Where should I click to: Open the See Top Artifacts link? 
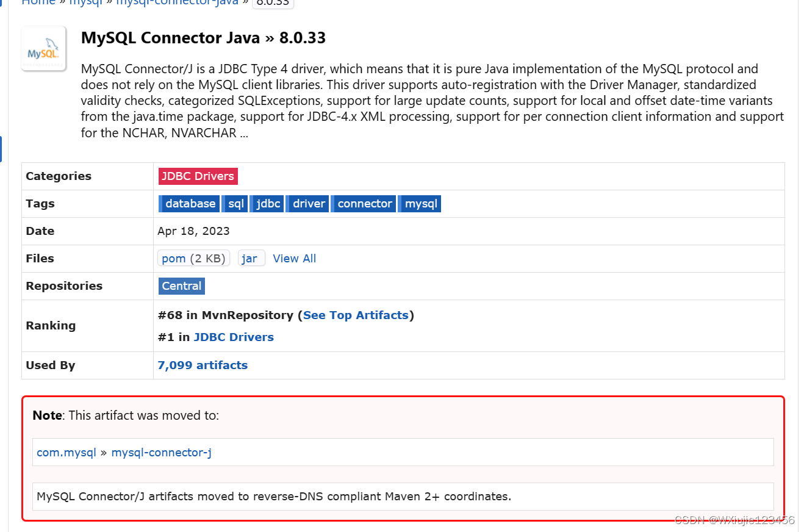tap(356, 315)
